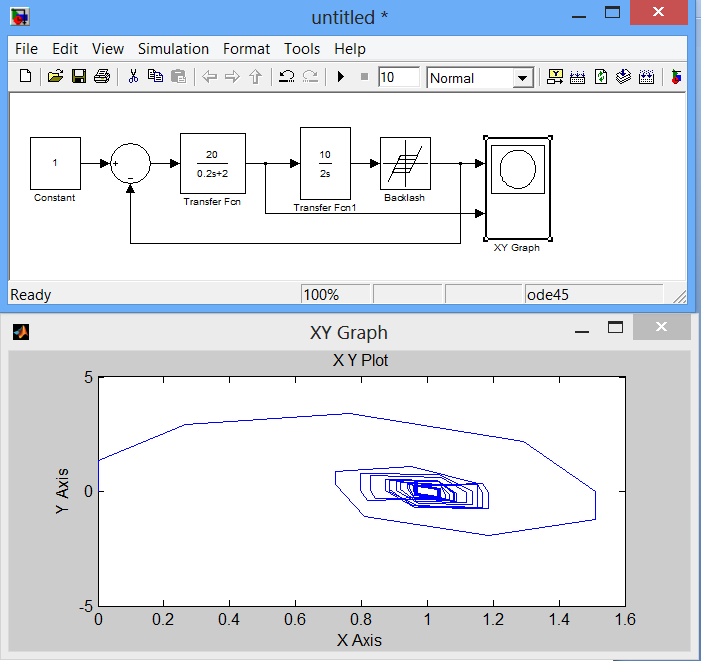
Task: Click the refresh/update diagram toolbar icon
Action: tap(601, 77)
